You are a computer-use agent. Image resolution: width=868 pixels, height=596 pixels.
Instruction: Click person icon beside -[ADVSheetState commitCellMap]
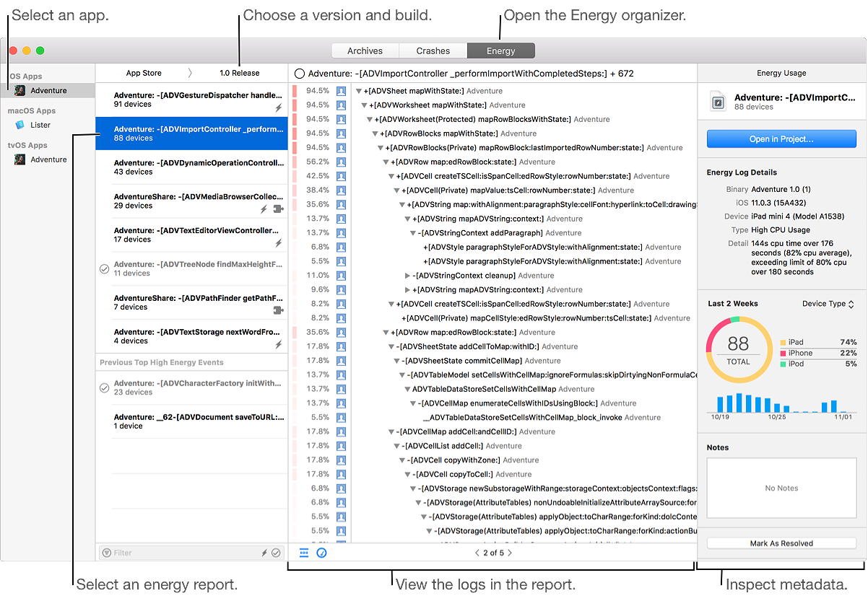pyautogui.click(x=342, y=361)
